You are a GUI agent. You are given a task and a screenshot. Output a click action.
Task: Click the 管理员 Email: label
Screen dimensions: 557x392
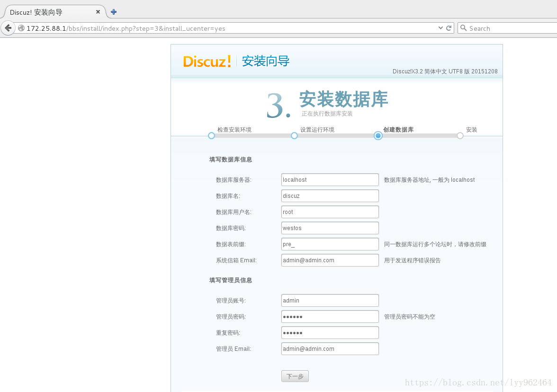tap(234, 348)
